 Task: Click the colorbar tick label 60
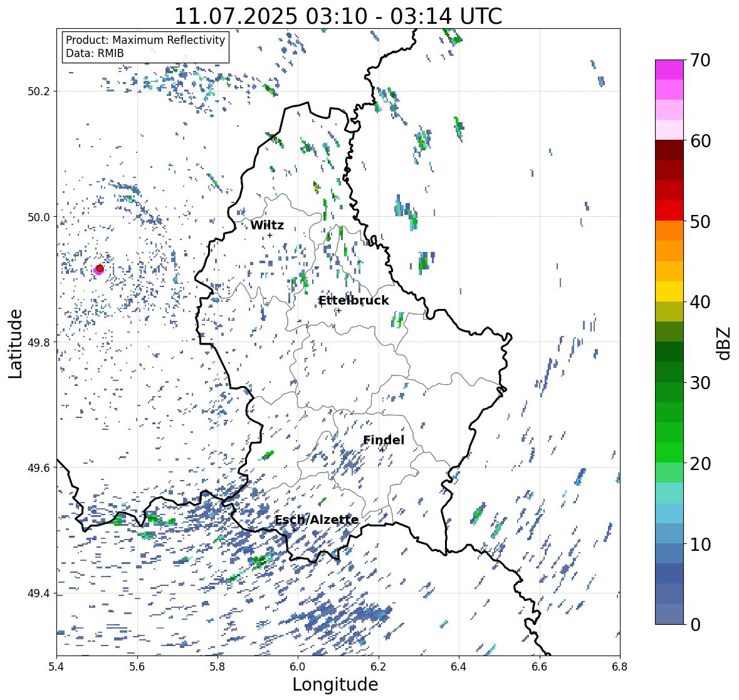(x=700, y=141)
